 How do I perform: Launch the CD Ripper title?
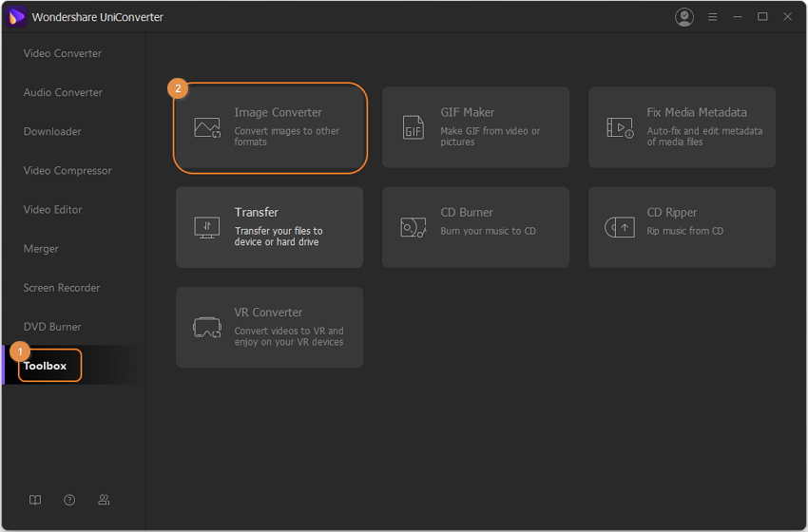coord(672,212)
